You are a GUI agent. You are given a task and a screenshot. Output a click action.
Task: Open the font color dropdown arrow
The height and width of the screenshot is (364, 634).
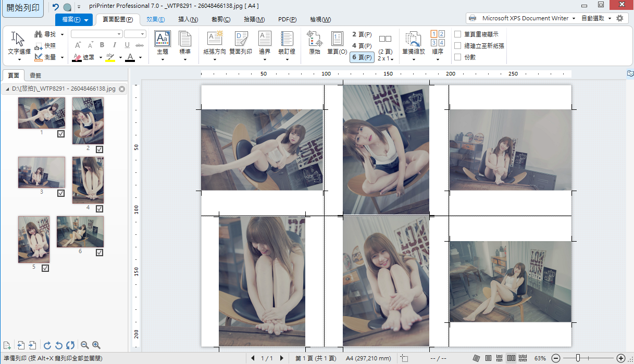point(141,57)
